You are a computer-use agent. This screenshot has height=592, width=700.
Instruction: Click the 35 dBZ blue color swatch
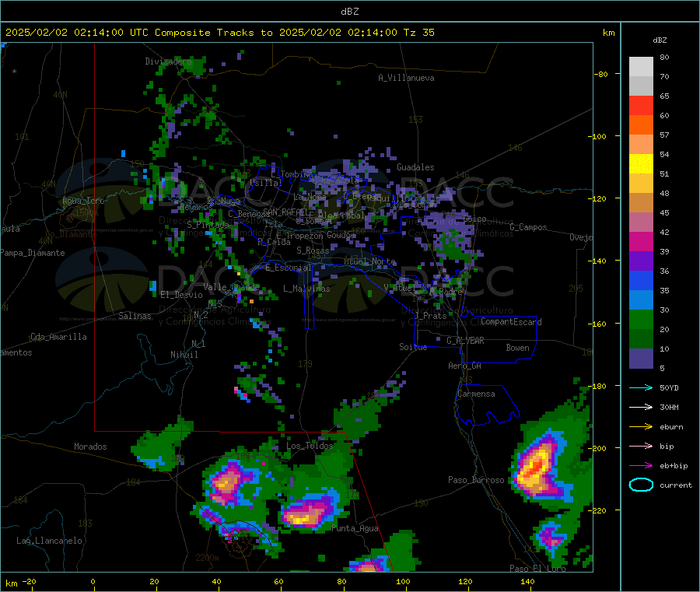coord(641,280)
